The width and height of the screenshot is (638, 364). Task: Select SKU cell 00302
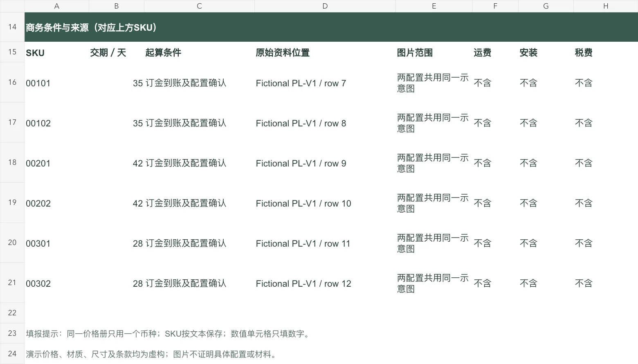tap(56, 283)
